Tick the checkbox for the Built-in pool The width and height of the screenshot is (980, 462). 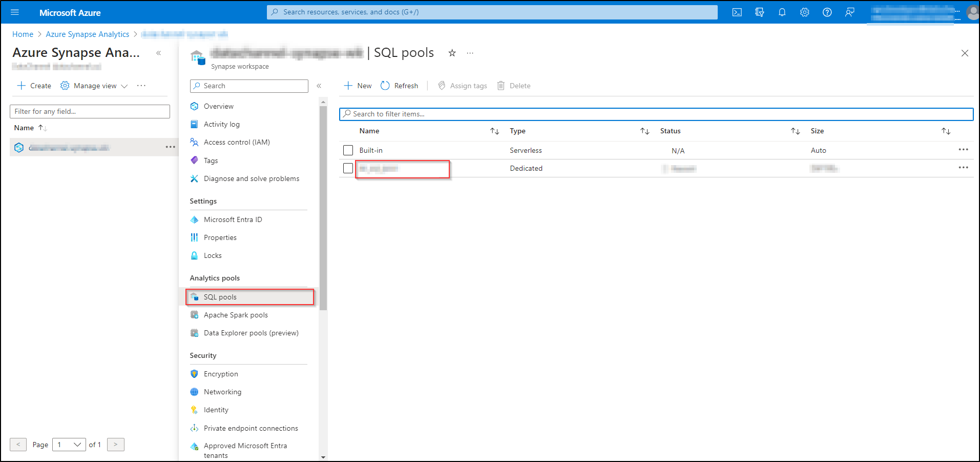tap(348, 150)
